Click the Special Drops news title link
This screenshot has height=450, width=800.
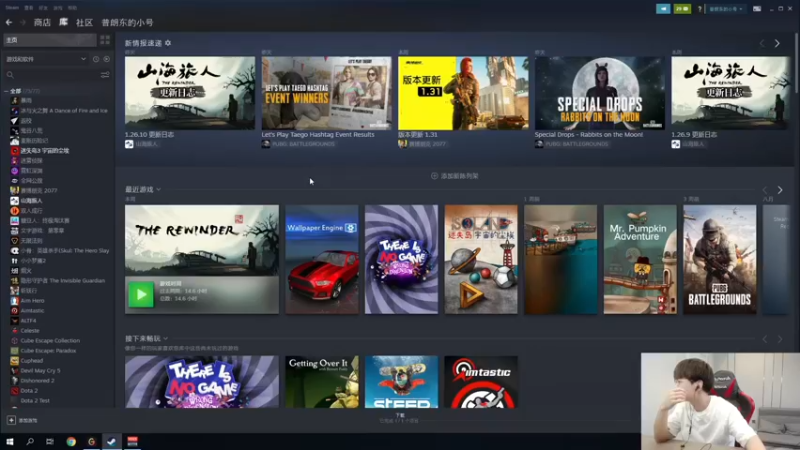[589, 135]
